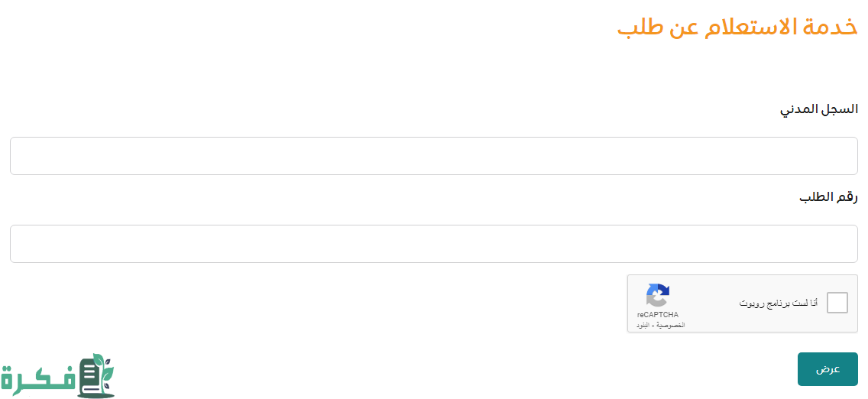Select the request number text box

coord(434,244)
